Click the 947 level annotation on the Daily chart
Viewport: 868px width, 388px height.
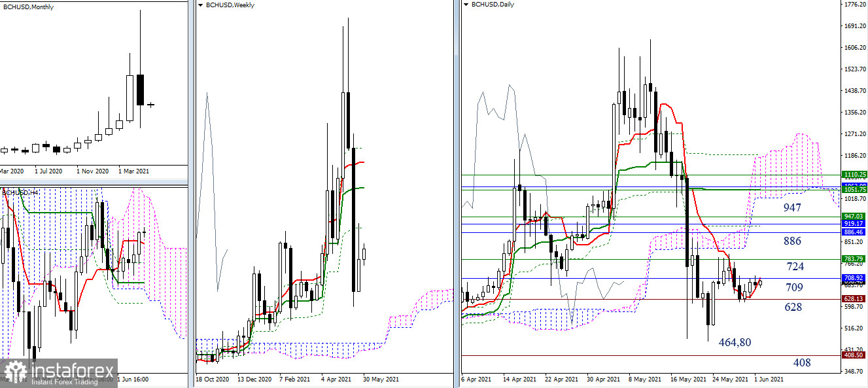(793, 208)
